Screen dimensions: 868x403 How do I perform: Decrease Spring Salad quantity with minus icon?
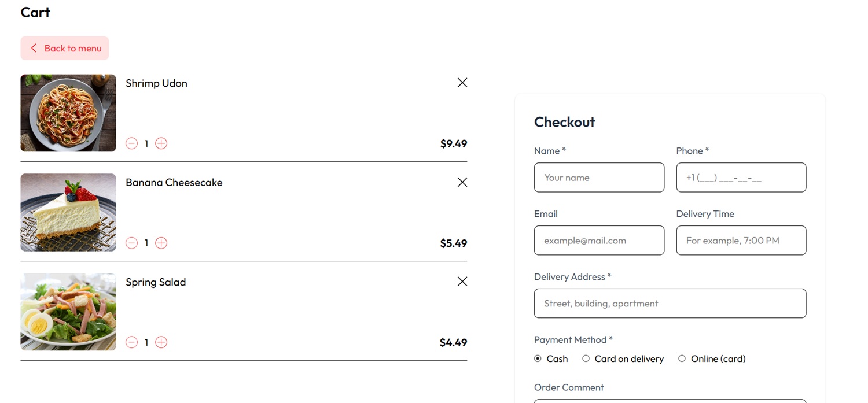tap(131, 342)
